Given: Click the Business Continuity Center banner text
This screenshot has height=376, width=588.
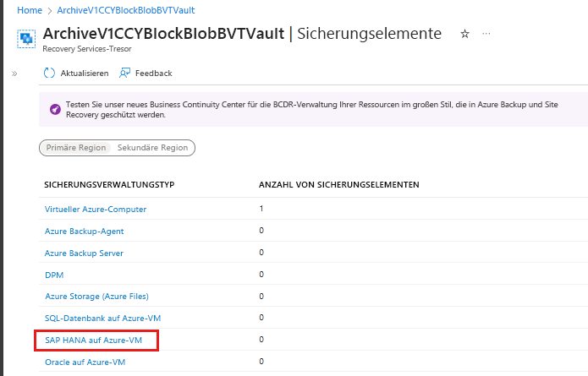Looking at the screenshot, I should coord(312,109).
